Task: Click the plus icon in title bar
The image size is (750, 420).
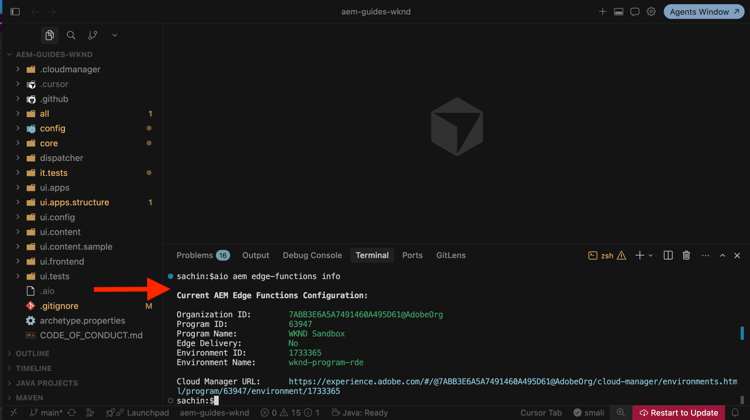Action: 602,11
